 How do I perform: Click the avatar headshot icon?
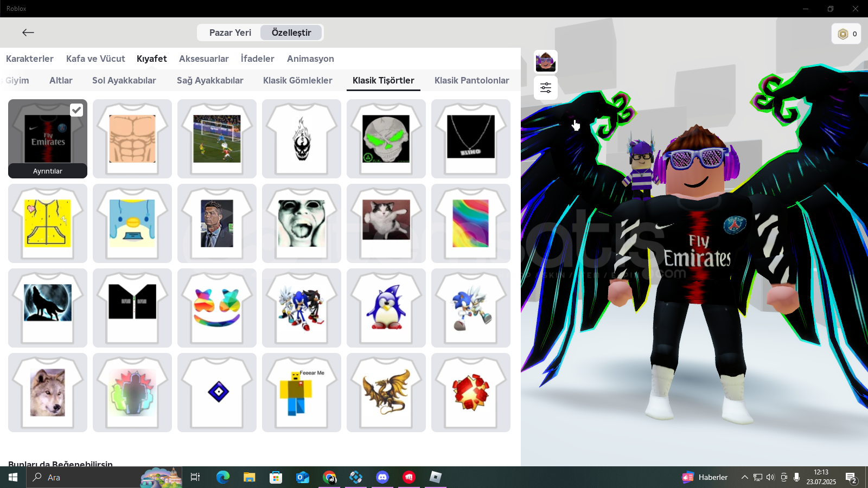pos(546,62)
